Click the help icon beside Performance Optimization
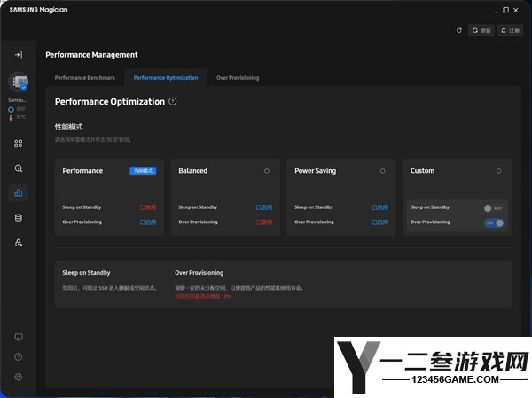 [173, 101]
